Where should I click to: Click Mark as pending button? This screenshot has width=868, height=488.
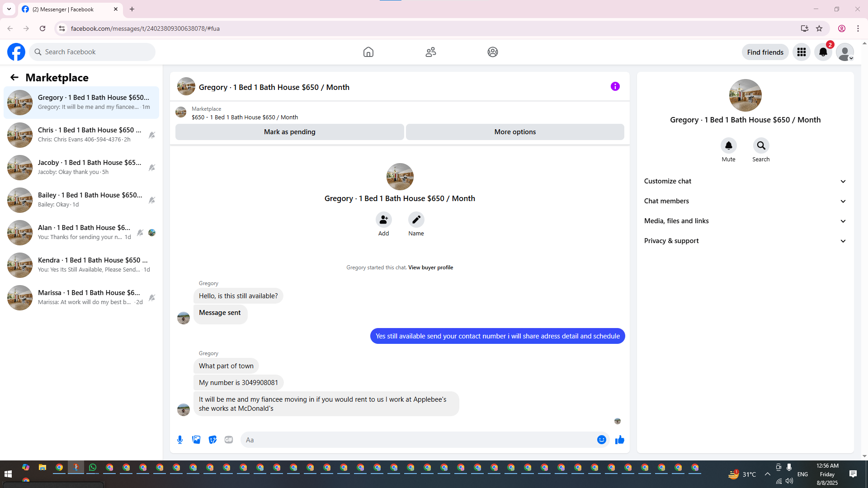289,132
